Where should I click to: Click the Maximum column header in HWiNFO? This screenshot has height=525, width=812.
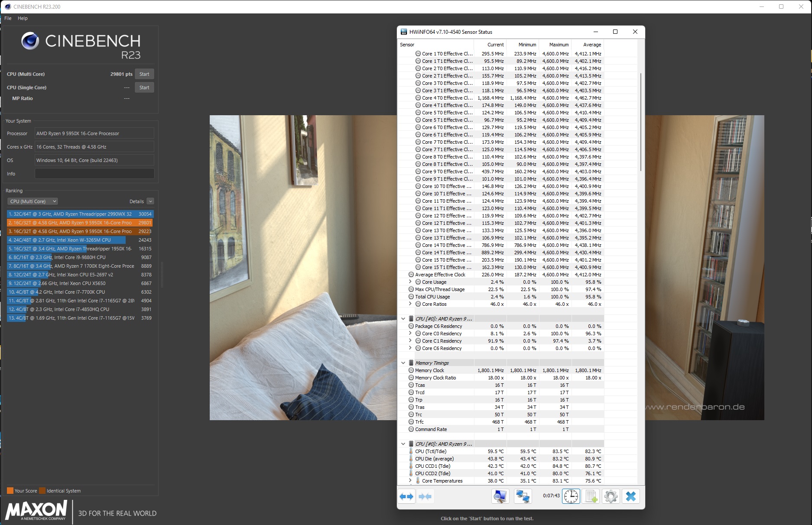555,45
